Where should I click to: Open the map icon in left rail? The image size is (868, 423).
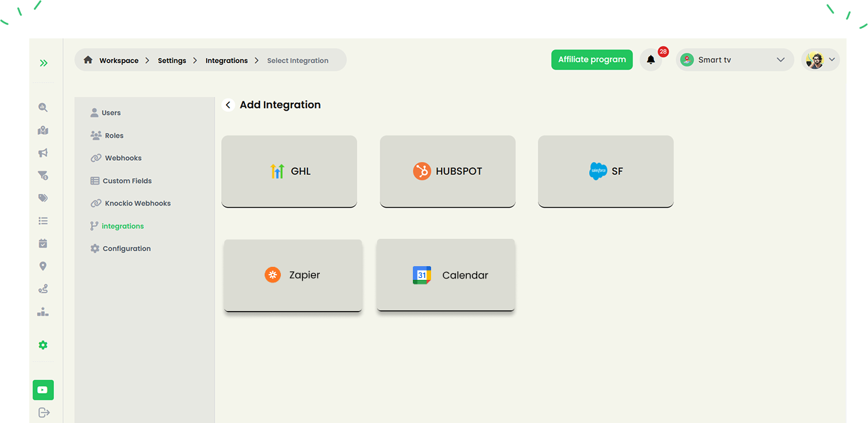click(43, 130)
